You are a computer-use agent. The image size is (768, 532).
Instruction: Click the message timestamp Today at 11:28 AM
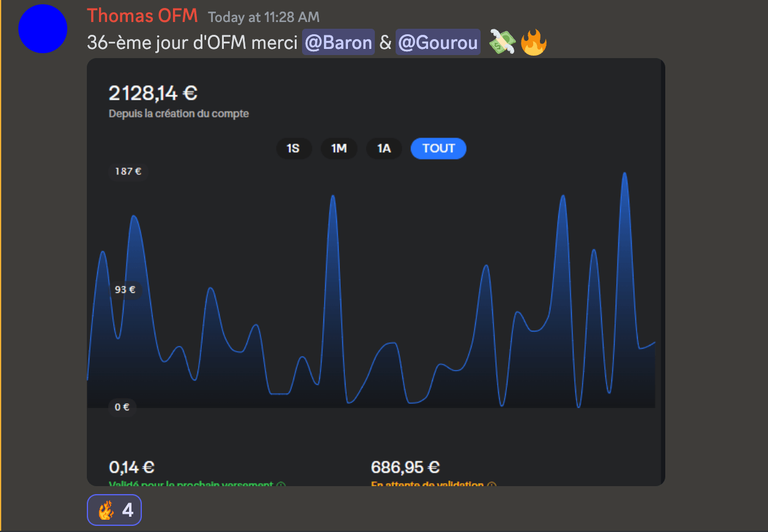pyautogui.click(x=264, y=17)
